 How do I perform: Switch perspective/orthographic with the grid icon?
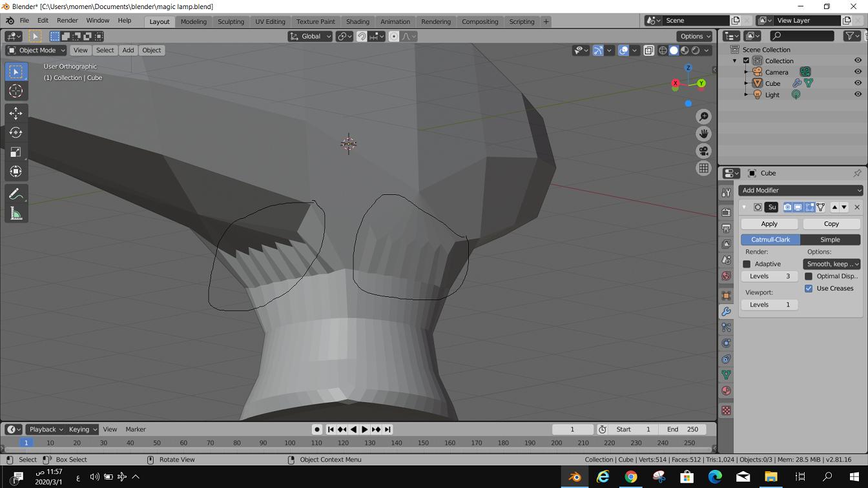(x=703, y=168)
